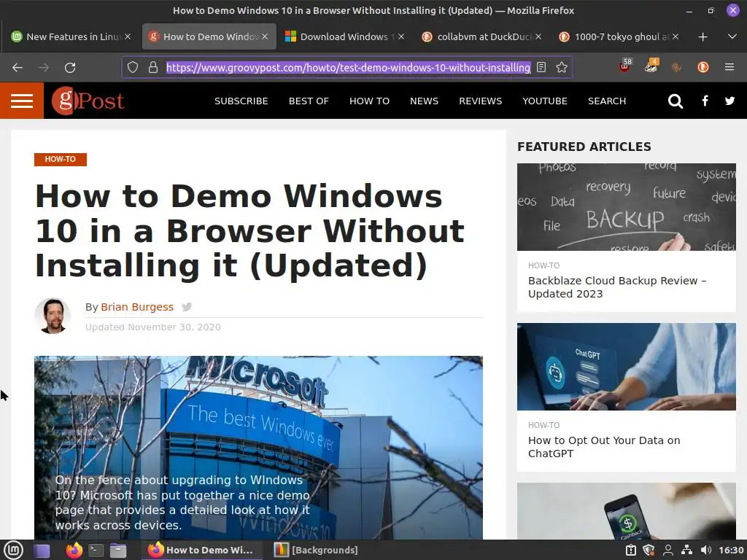Open the 16:30 clock calendar
Screen dimensions: 747x560
click(x=731, y=551)
